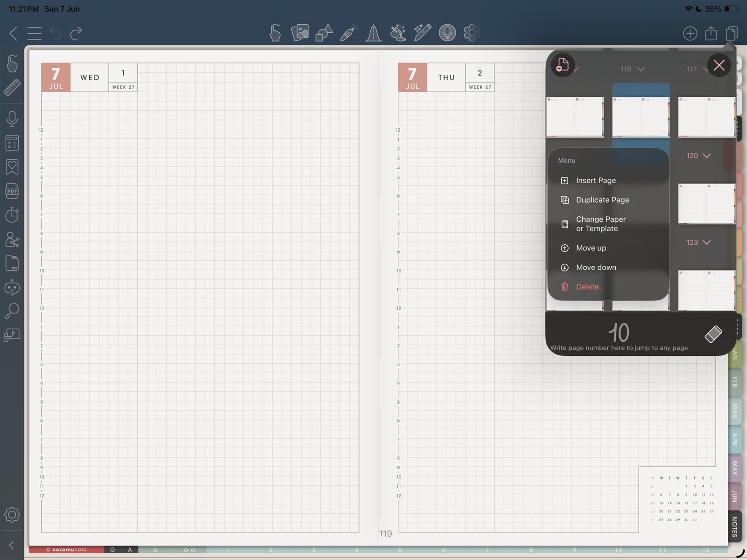Screen dimensions: 747x560
Task: Collapse the left sidebar with chevron
Action: point(12,545)
